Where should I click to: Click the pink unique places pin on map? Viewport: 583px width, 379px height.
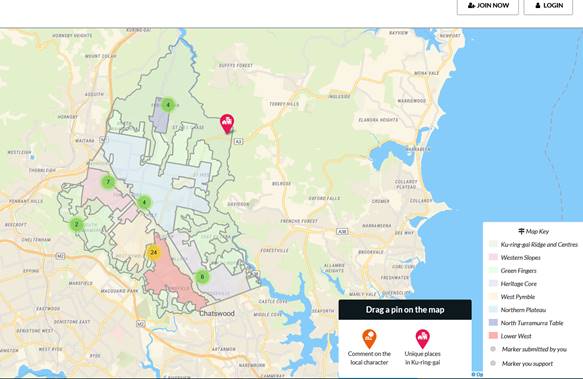click(x=227, y=123)
